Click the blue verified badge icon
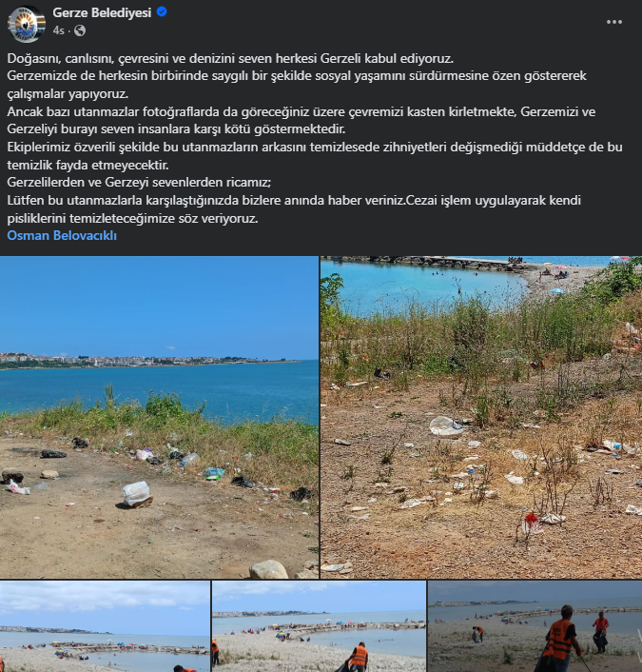642x672 pixels. (162, 12)
